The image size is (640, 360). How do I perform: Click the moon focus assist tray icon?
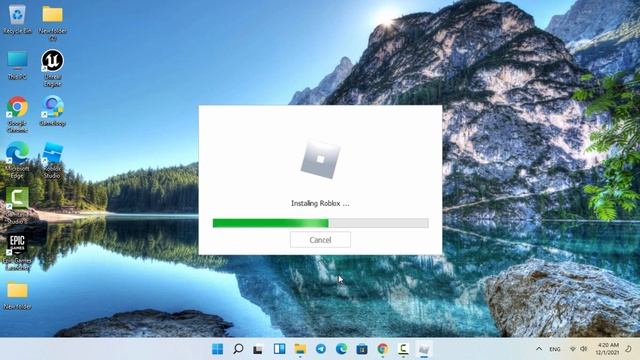click(x=629, y=349)
